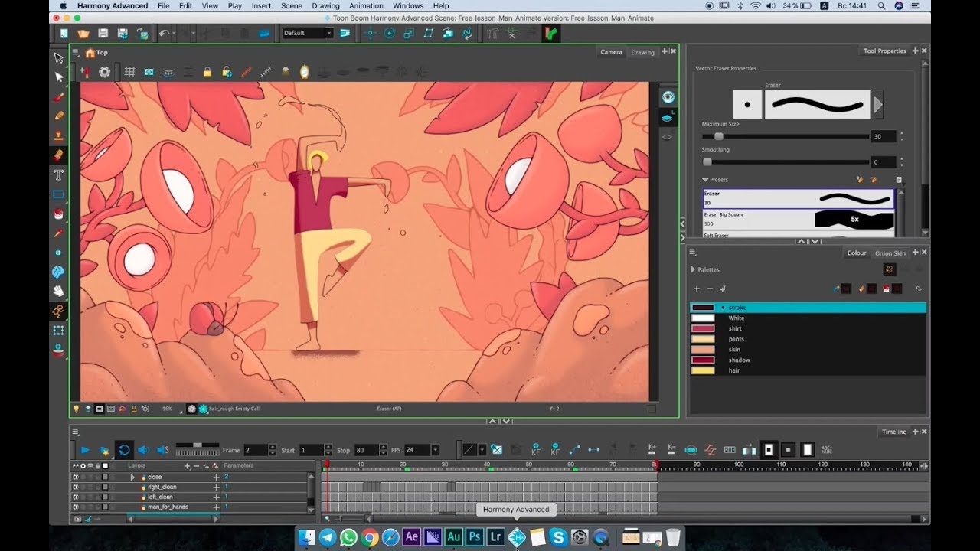Click the Show Grid icon in camera toolbar
This screenshot has height=551, width=980.
(129, 72)
